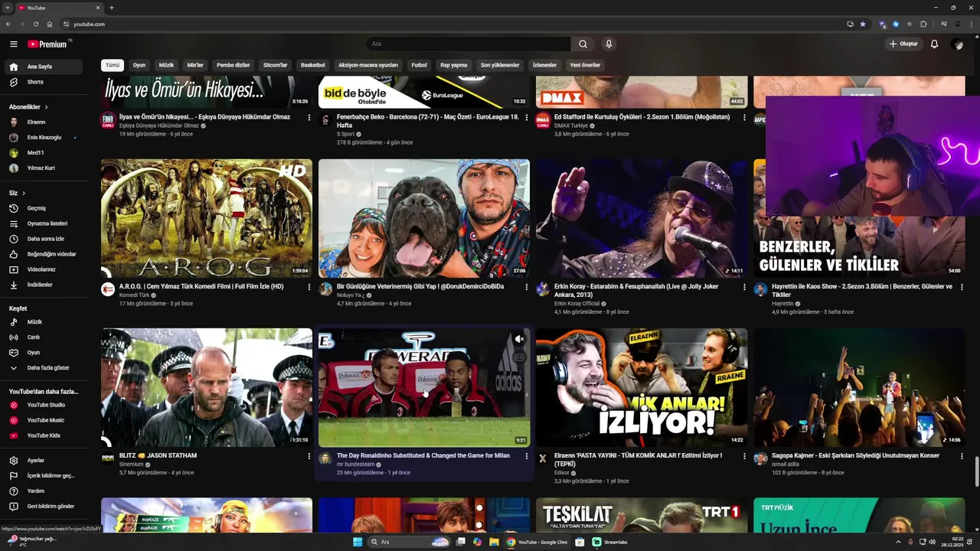
Task: Open Enis Kirazoglu subscription channel
Action: [x=44, y=138]
